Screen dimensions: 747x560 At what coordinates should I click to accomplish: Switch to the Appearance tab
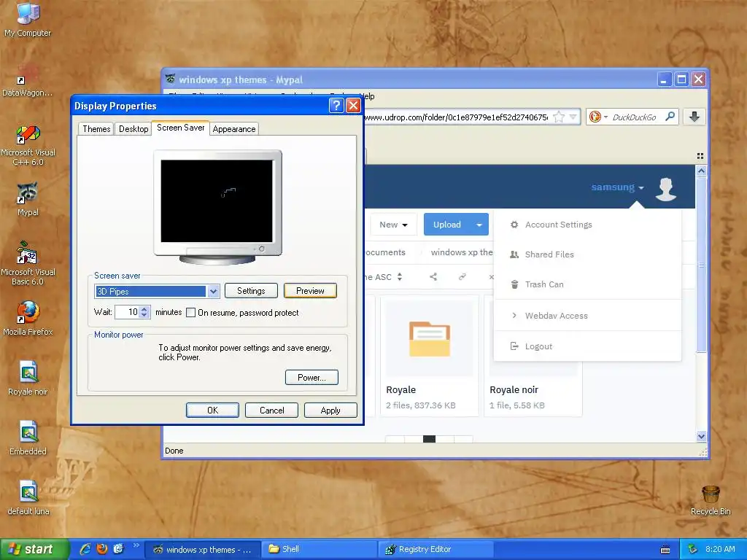pyautogui.click(x=234, y=129)
